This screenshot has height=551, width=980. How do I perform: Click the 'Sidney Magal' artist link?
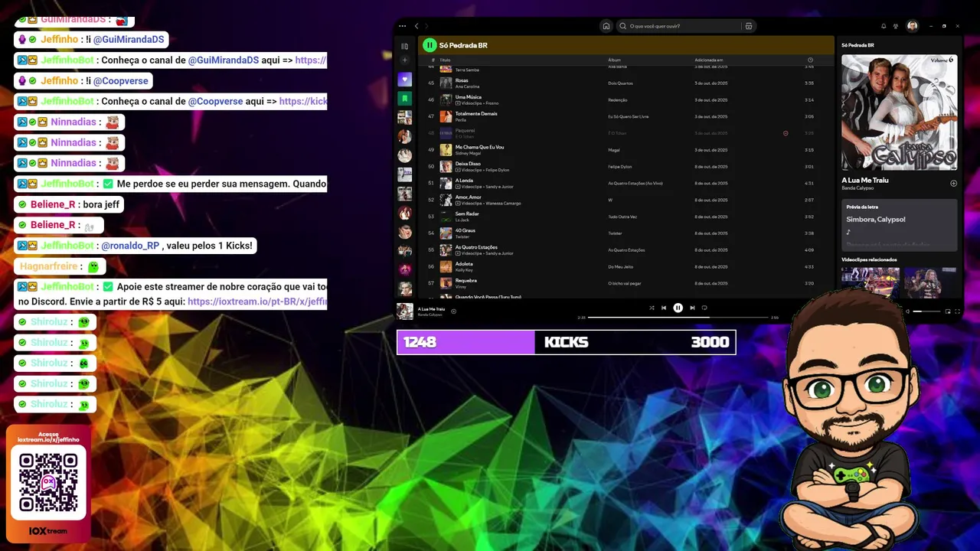point(466,153)
